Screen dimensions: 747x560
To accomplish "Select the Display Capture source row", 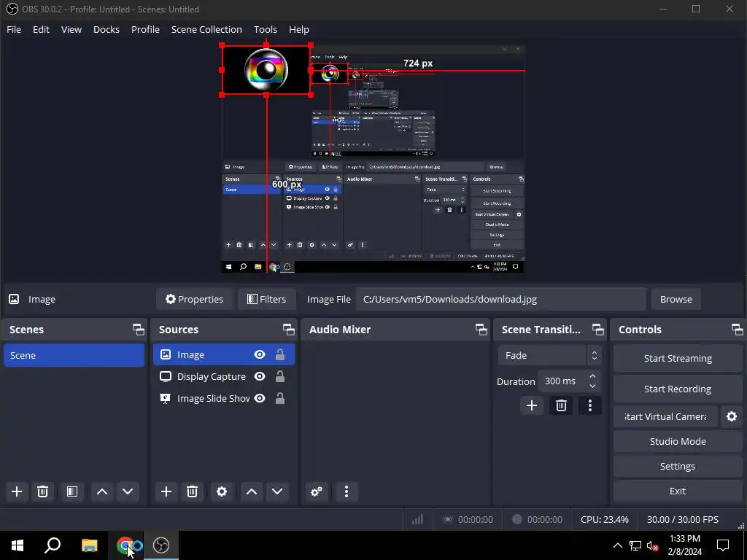I will pos(224,377).
